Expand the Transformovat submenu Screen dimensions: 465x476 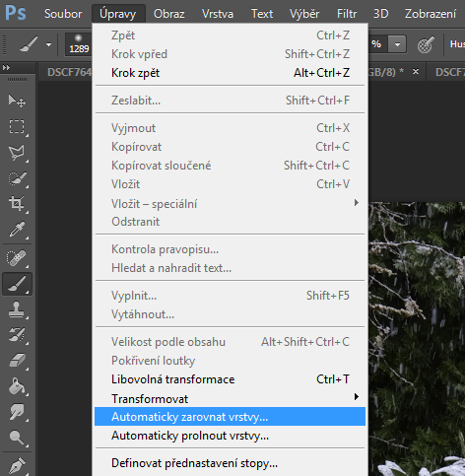tap(231, 398)
